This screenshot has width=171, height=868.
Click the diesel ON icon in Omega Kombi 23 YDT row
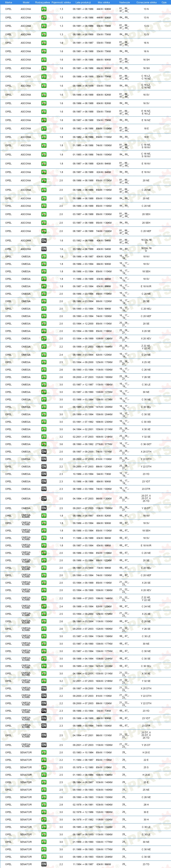tap(44, 718)
